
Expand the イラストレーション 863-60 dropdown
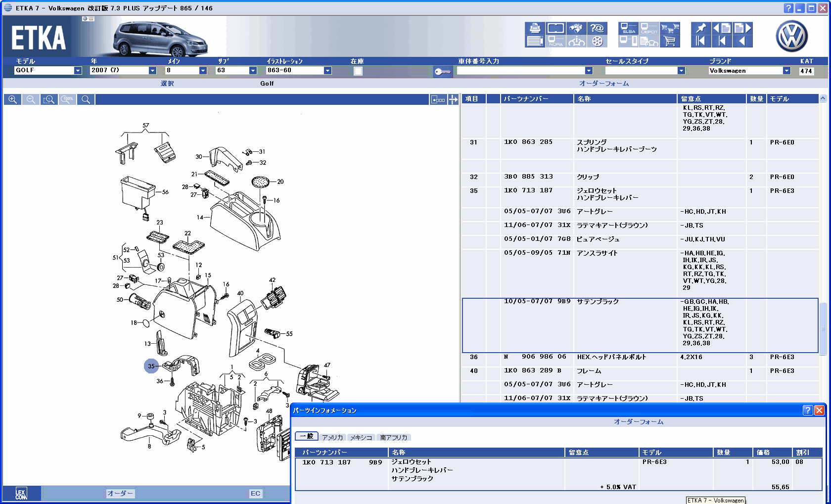327,71
